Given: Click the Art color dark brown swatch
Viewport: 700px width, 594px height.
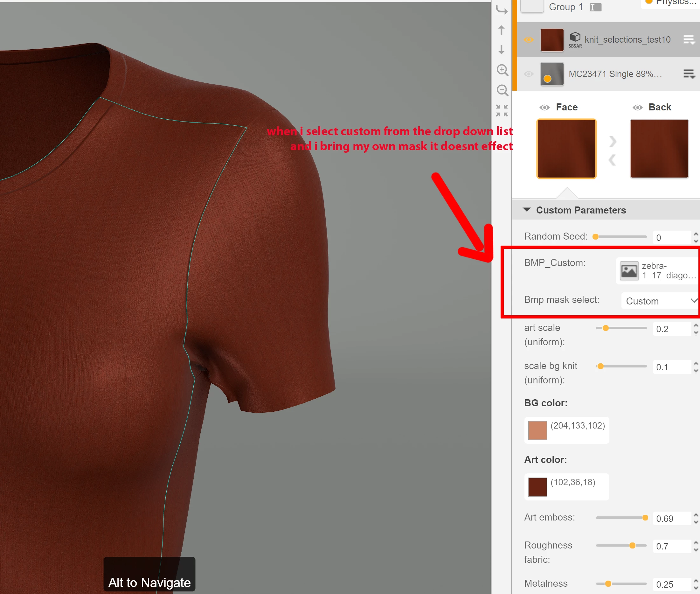Looking at the screenshot, I should [537, 486].
